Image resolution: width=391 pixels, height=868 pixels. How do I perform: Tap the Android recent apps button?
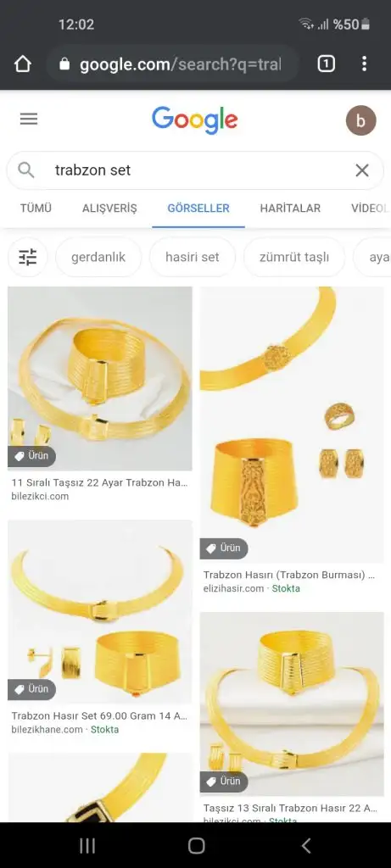coord(87,845)
